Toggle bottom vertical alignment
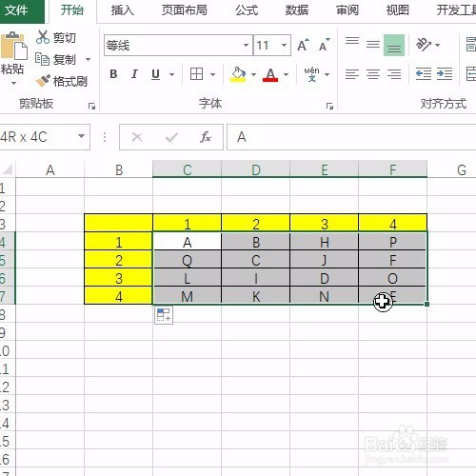This screenshot has width=476, height=476. point(394,45)
